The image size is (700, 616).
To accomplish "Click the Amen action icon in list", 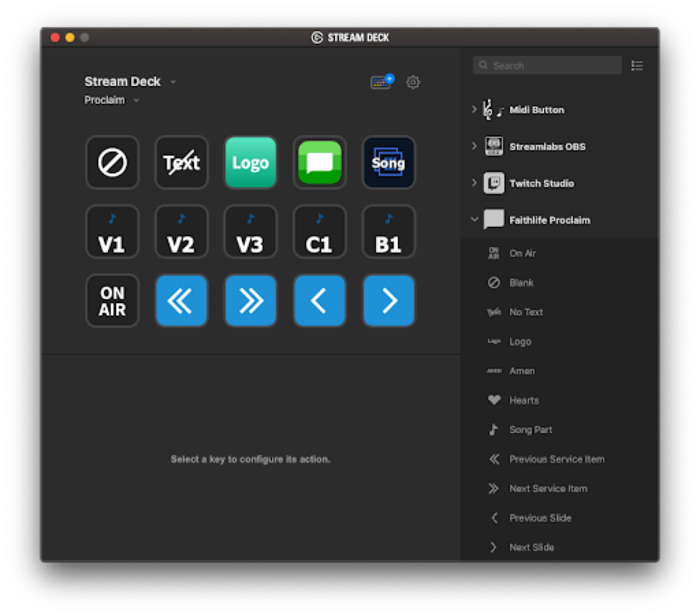I will [494, 371].
